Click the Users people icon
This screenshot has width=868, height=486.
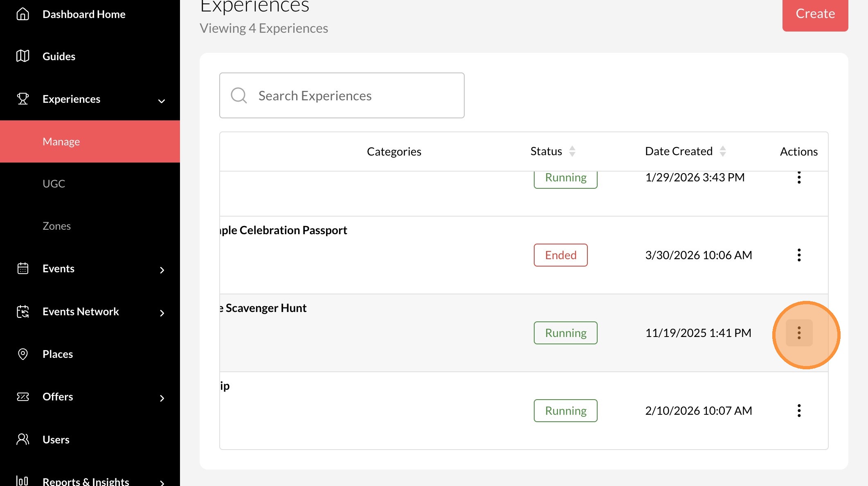point(23,439)
